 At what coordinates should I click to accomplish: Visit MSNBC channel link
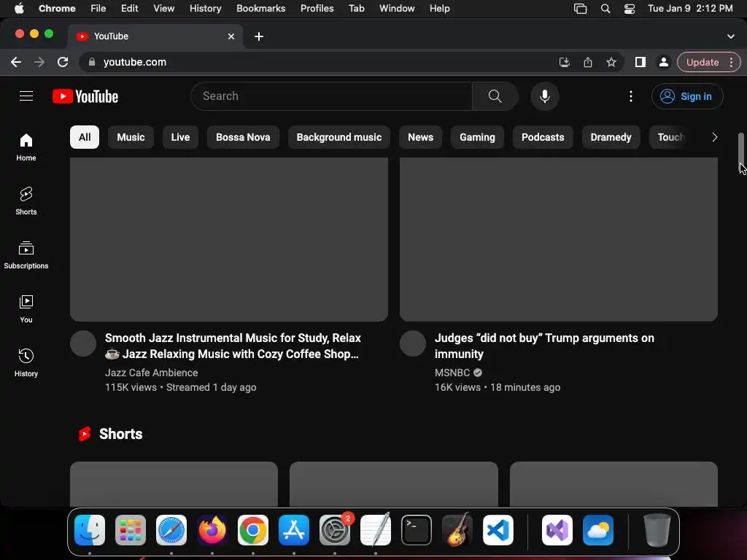click(x=452, y=373)
